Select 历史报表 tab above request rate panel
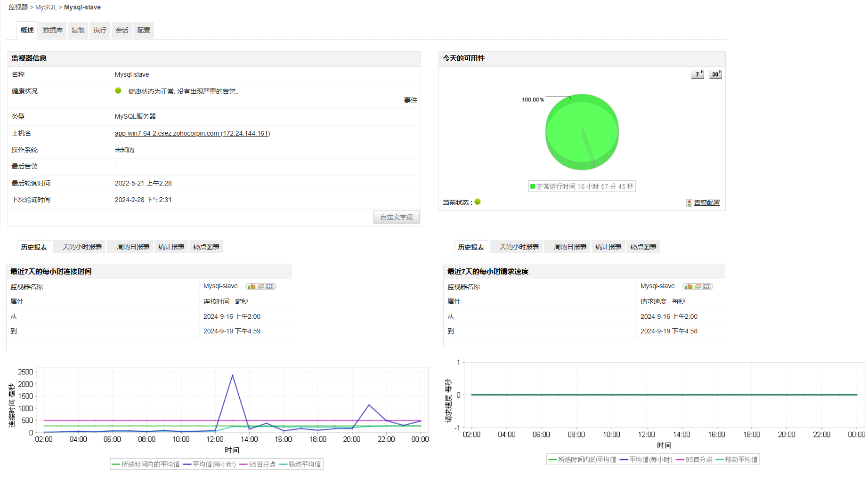Screen dimensions: 868x477 (471, 247)
